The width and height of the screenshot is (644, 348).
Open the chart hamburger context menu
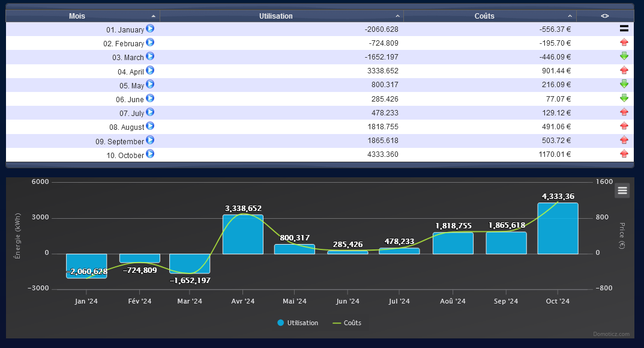622,191
